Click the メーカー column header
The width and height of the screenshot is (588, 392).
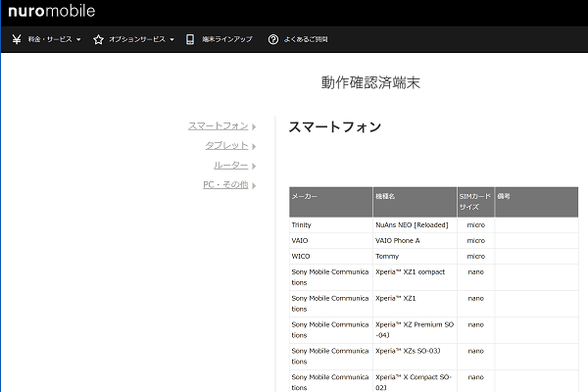click(x=331, y=202)
